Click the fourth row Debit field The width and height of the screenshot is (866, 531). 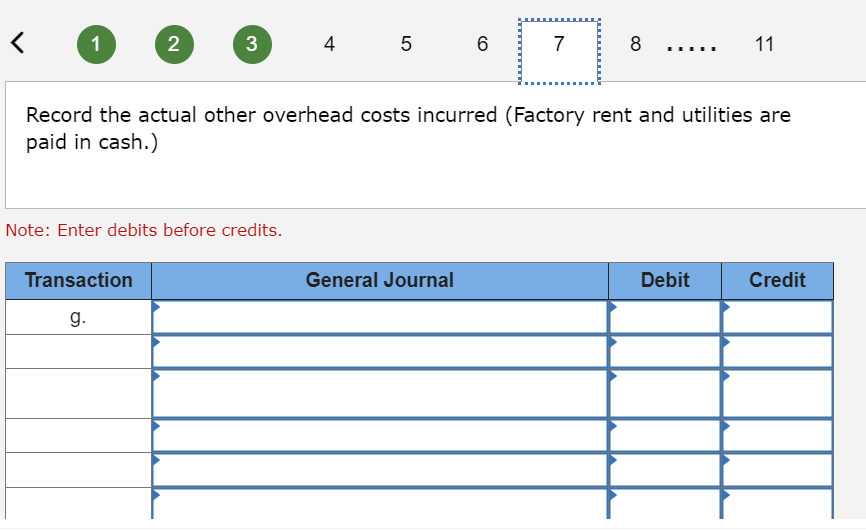pyautogui.click(x=665, y=435)
